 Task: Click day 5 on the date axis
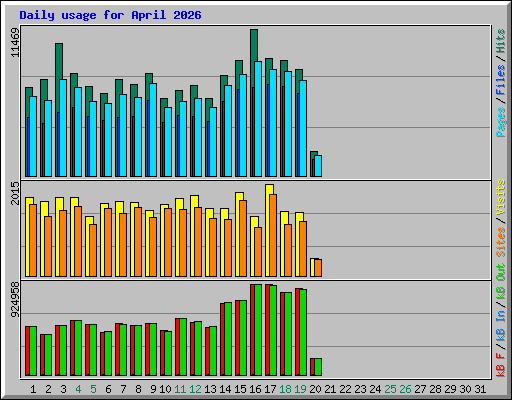pos(93,389)
